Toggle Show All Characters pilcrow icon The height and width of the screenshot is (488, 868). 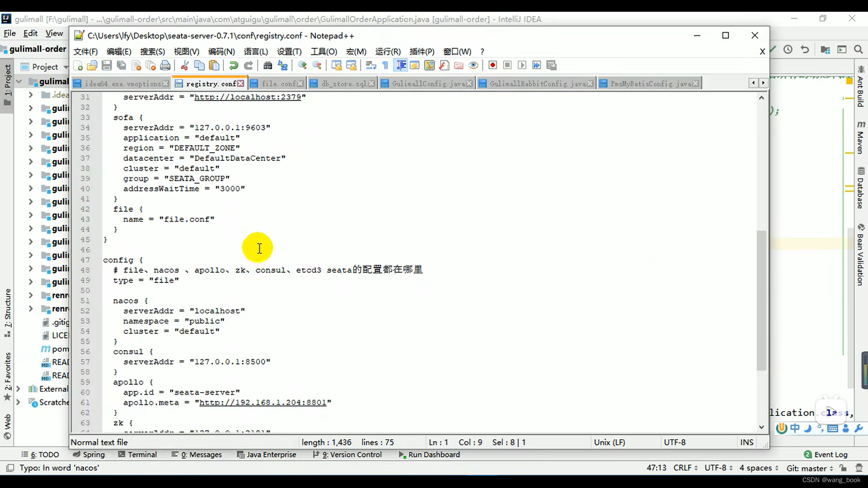pos(385,66)
